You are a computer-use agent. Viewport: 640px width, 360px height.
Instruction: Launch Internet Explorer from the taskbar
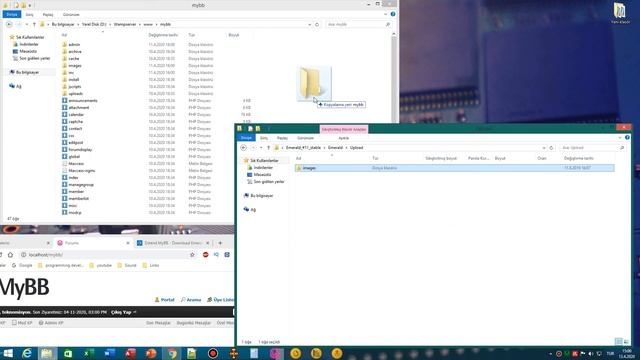click(x=27, y=353)
